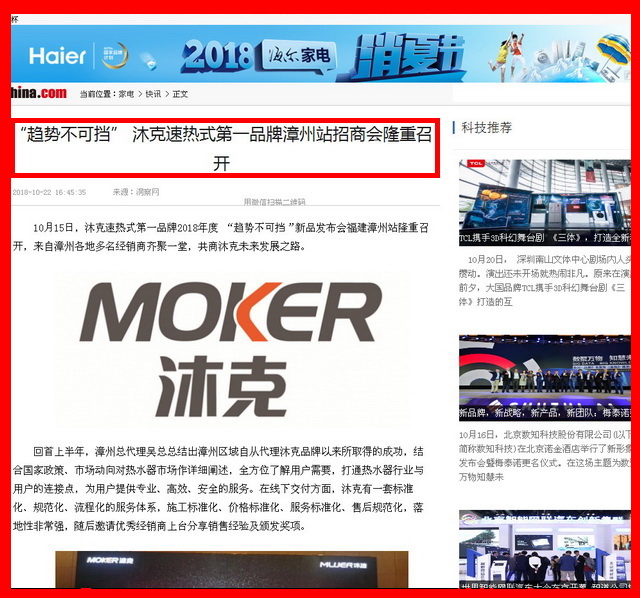
Task: Click the article headline about 沐克漳州站招商会
Action: click(x=225, y=149)
